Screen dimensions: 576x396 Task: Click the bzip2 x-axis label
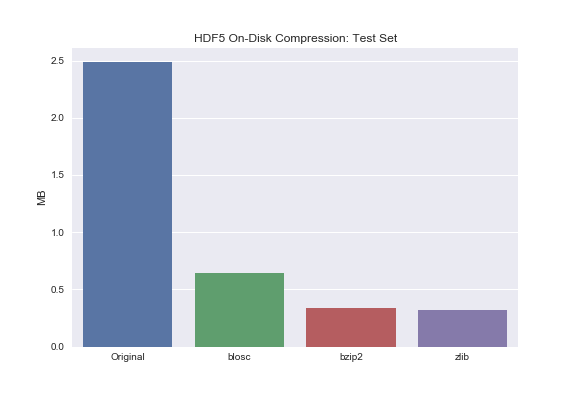coord(351,357)
